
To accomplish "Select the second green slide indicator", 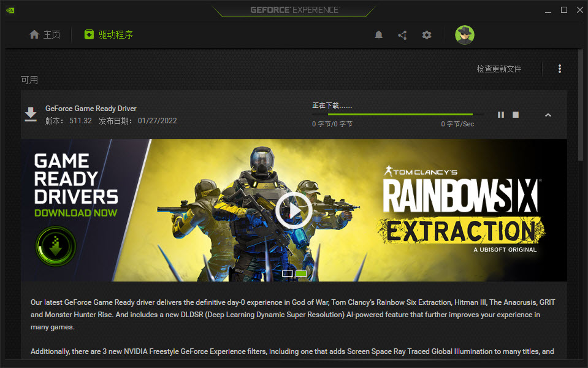I will click(x=301, y=274).
